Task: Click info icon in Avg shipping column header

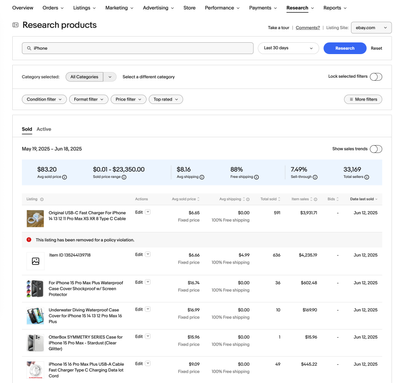Action: [x=248, y=199]
